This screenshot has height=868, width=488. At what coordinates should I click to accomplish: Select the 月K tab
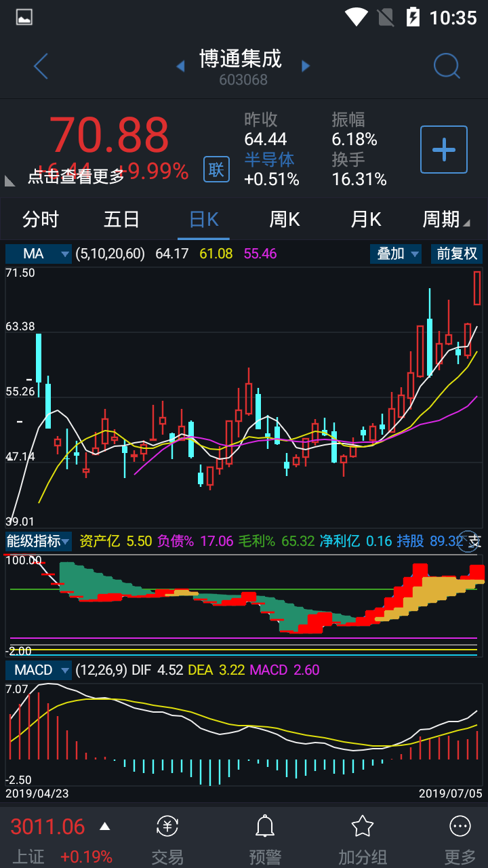pos(366,219)
